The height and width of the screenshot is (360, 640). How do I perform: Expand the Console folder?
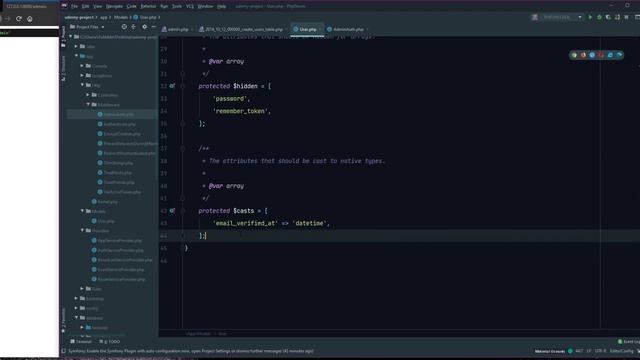pyautogui.click(x=82, y=66)
